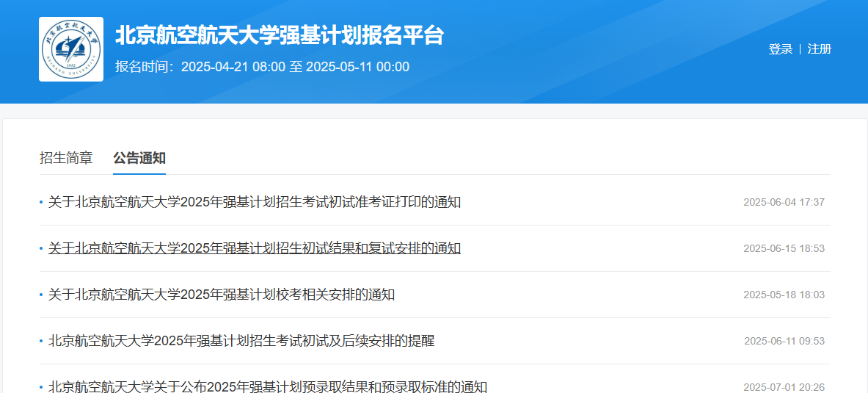Image resolution: width=868 pixels, height=393 pixels.
Task: Open the 初试及后续安排的提醒 notice
Action: point(241,341)
